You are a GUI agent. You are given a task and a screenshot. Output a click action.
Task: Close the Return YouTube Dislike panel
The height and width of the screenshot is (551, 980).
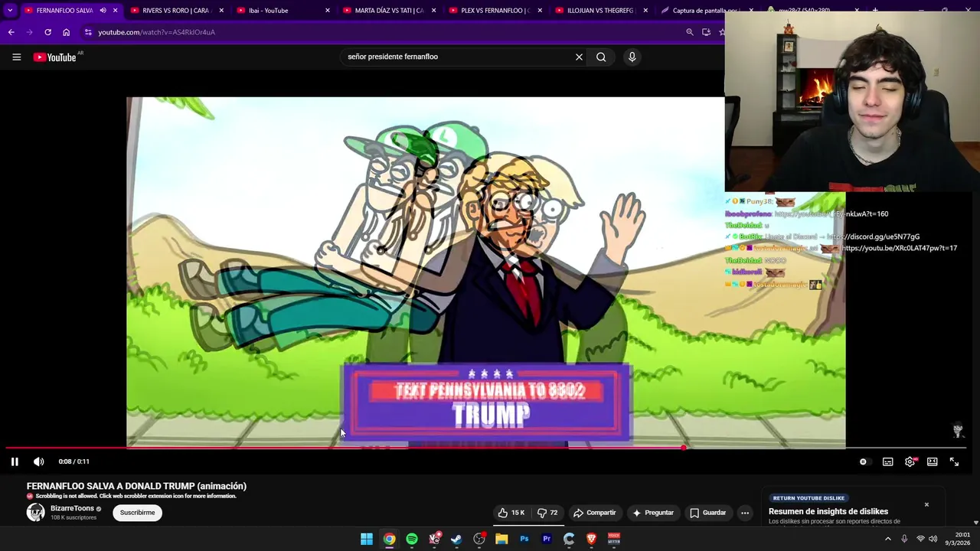point(926,504)
